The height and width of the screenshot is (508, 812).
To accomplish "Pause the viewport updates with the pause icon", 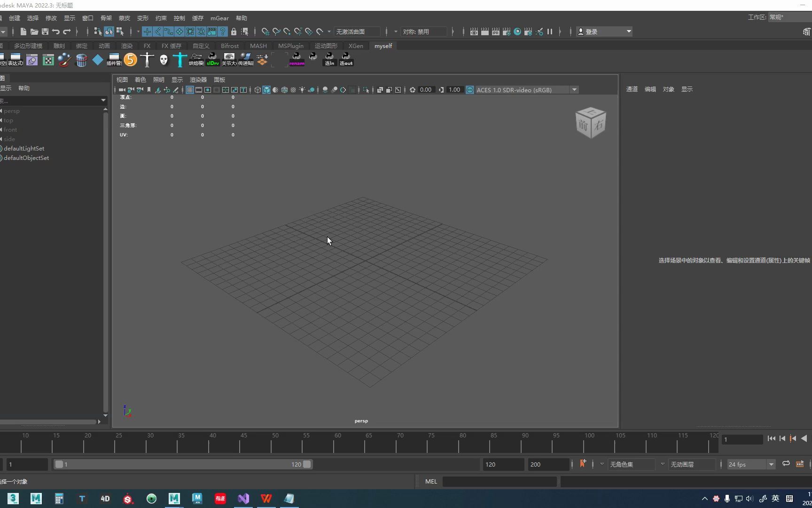I will (550, 32).
